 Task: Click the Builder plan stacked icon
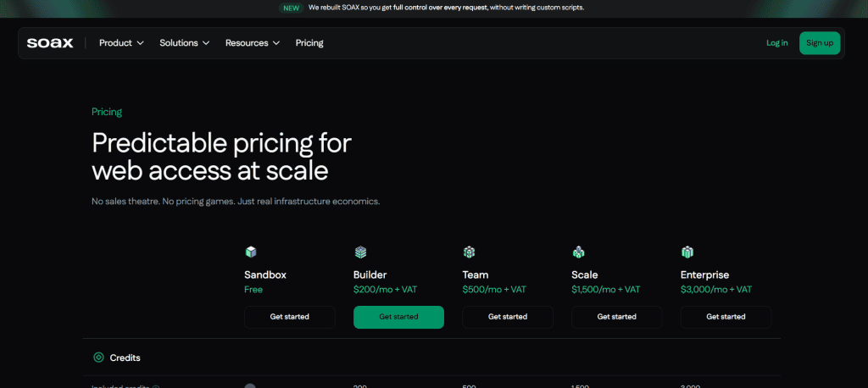point(360,252)
